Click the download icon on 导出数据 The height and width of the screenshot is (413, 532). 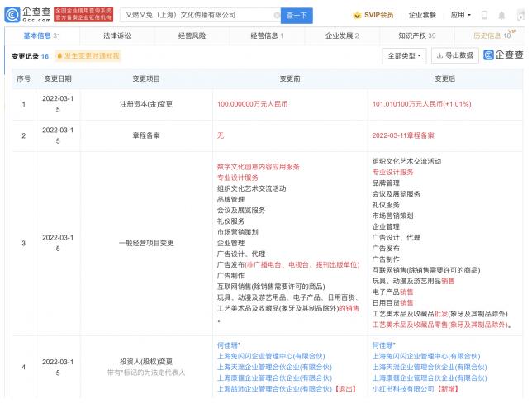tap(439, 55)
